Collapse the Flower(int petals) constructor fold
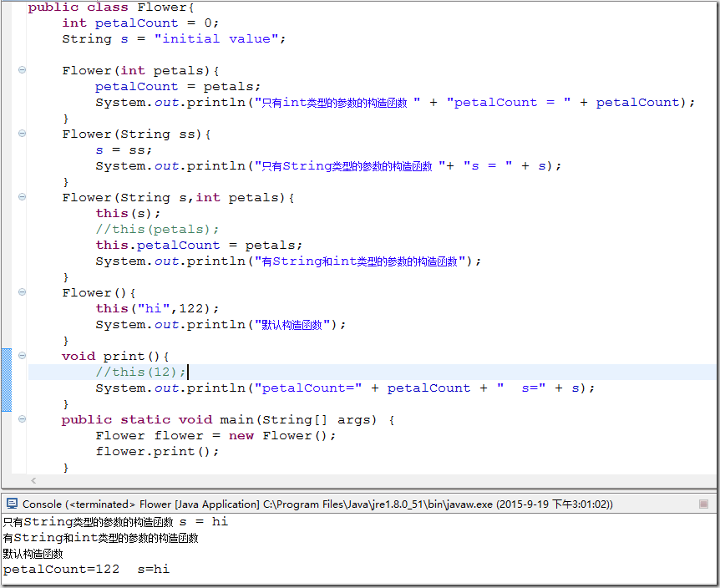 23,70
